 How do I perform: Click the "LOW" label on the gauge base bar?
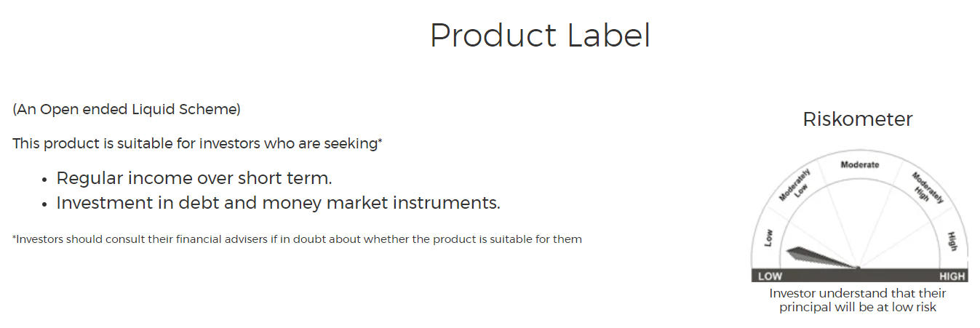770,276
